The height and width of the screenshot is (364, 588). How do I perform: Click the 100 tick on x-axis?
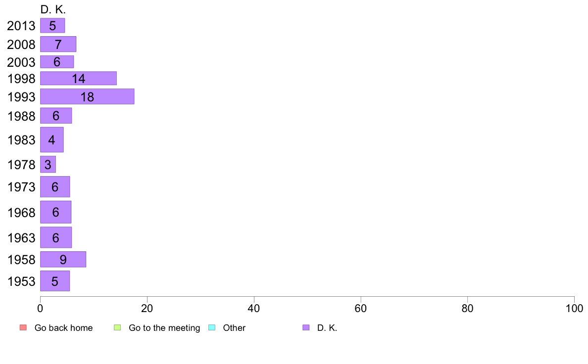coord(574,308)
